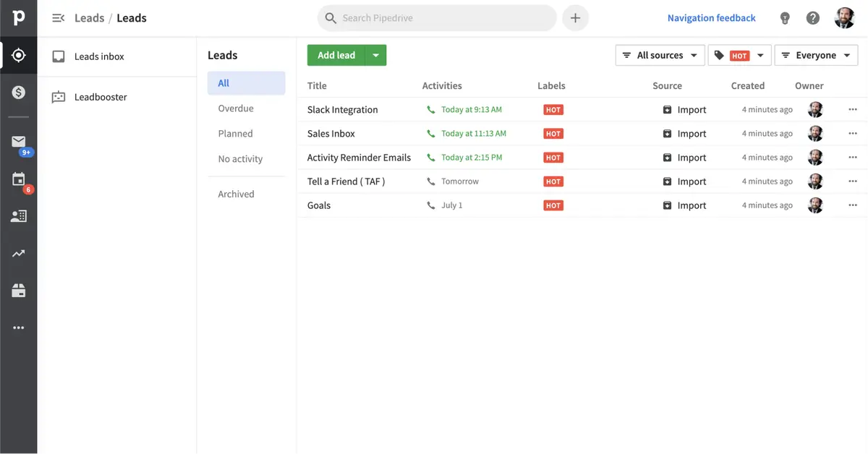Click phone icon for Activity Reminder Emails
This screenshot has height=454, width=868.
point(431,158)
